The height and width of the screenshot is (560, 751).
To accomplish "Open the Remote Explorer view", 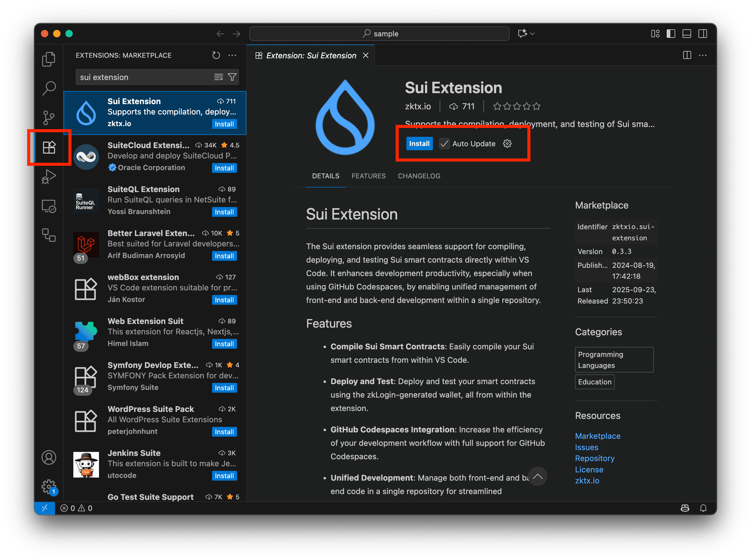I will click(x=49, y=206).
